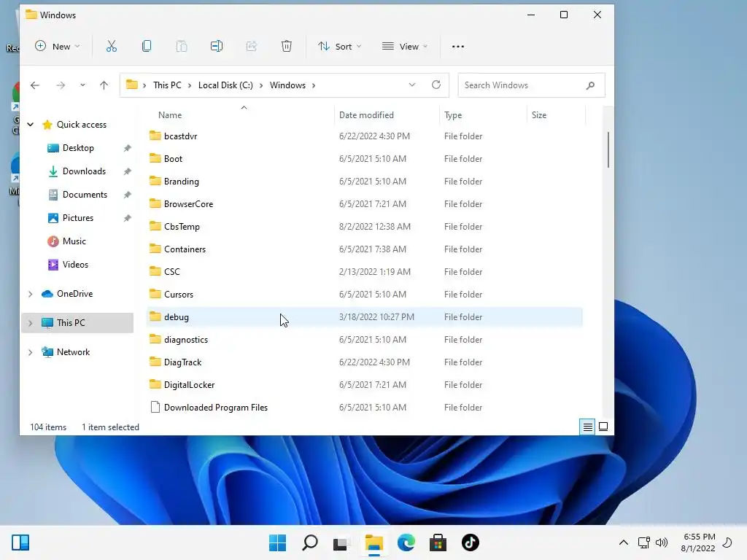Open Microsoft Store from taskbar
Screen dimensions: 747x560
[438, 542]
